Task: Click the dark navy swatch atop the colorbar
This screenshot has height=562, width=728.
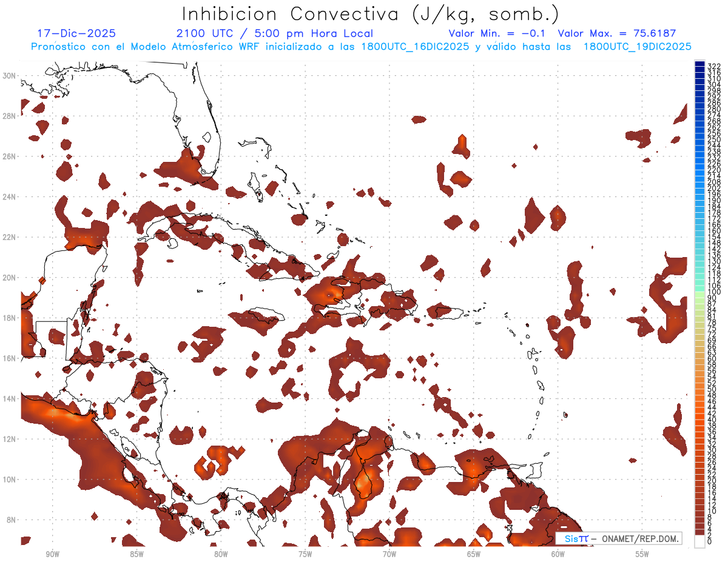Action: click(699, 64)
